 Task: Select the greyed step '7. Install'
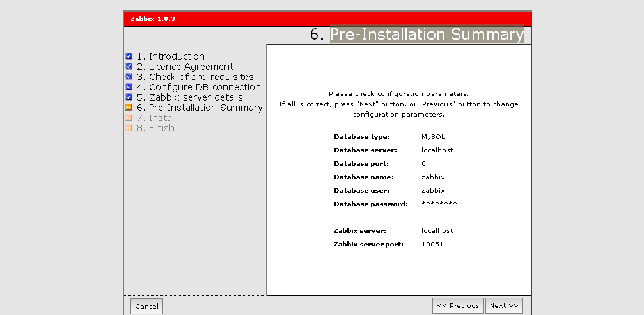(156, 118)
